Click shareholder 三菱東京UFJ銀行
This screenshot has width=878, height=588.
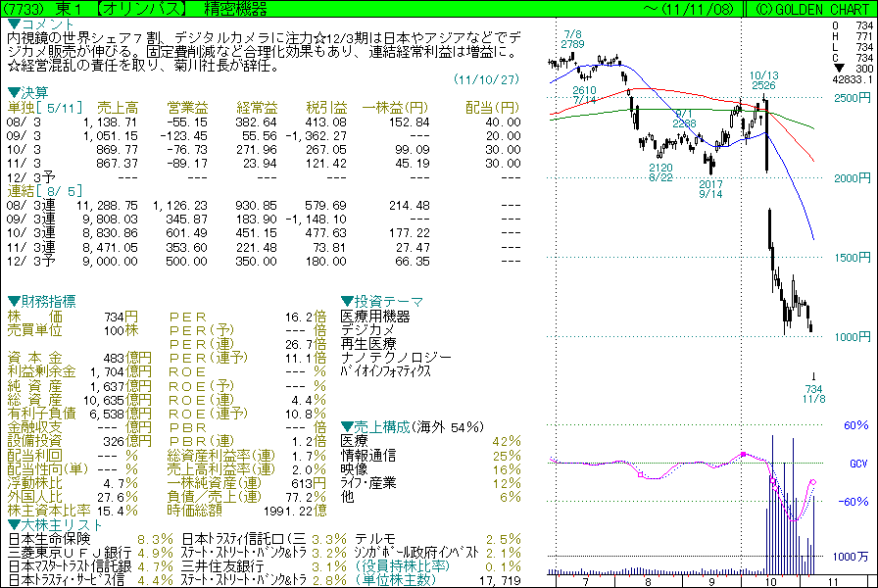coord(70,552)
